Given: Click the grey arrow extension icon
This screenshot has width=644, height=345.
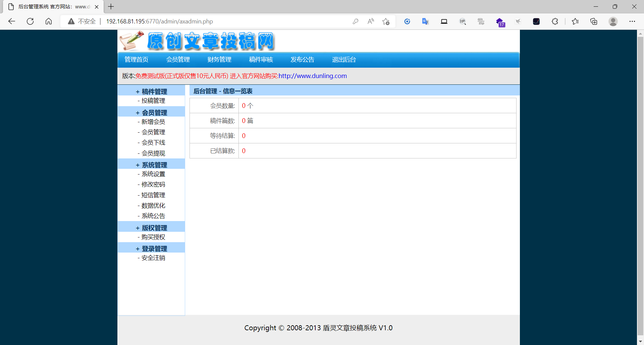Looking at the screenshot, I should point(518,21).
